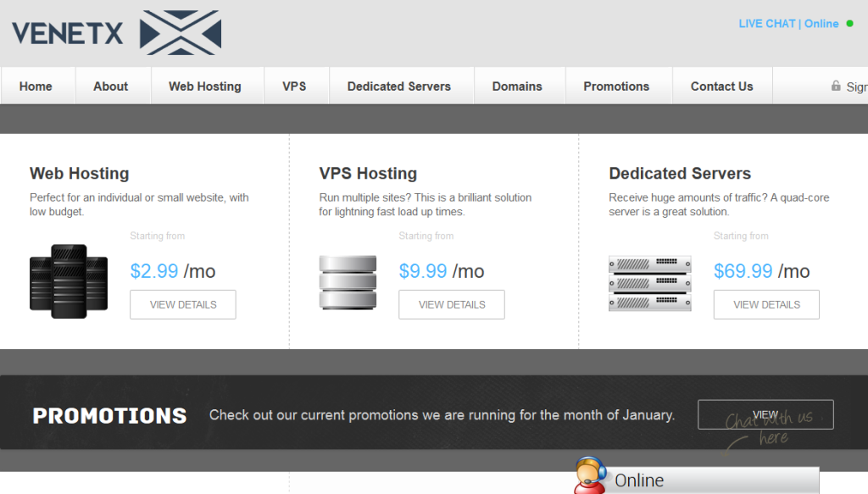Click the Venetx logo emblem

181,33
